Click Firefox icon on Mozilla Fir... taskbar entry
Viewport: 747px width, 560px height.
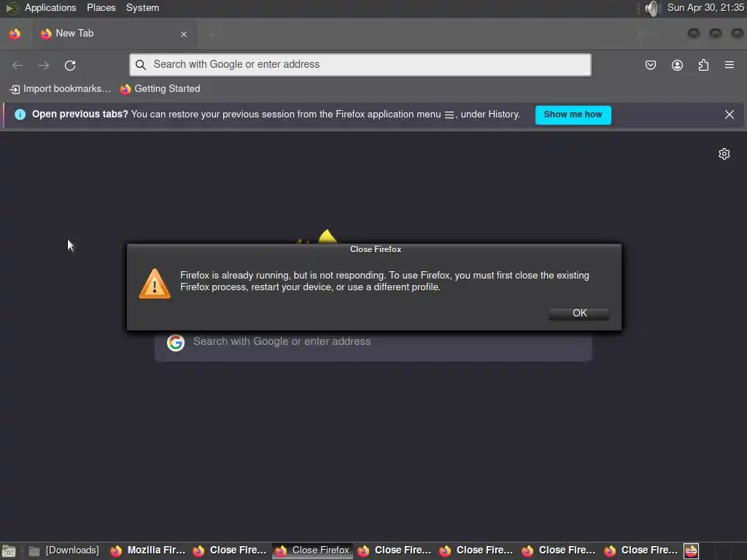pyautogui.click(x=116, y=551)
